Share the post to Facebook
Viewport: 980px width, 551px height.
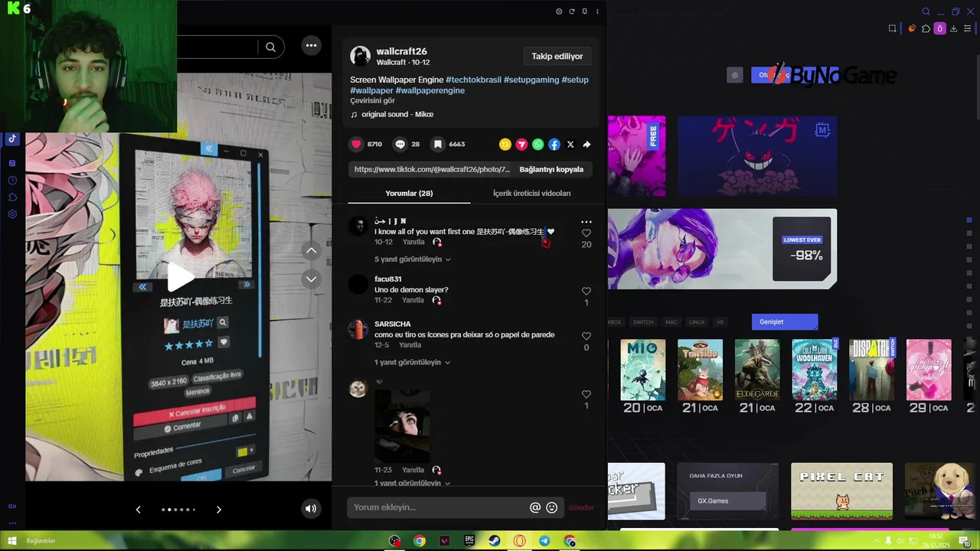pos(554,145)
